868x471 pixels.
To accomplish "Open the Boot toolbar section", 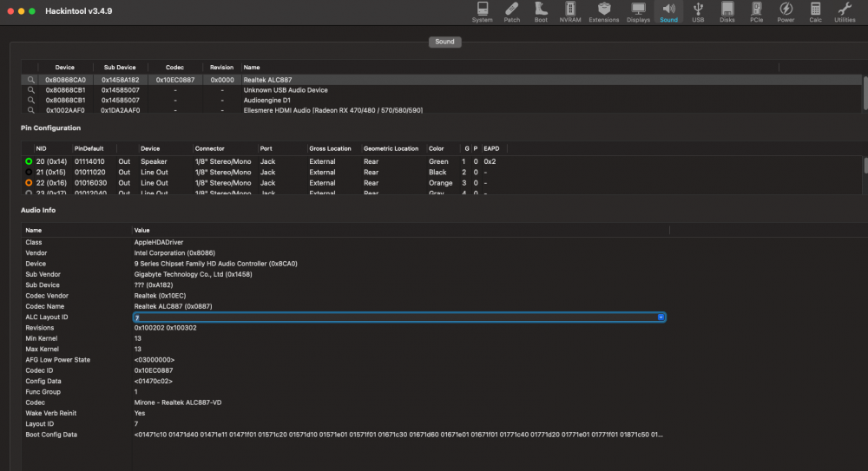I will pyautogui.click(x=541, y=12).
